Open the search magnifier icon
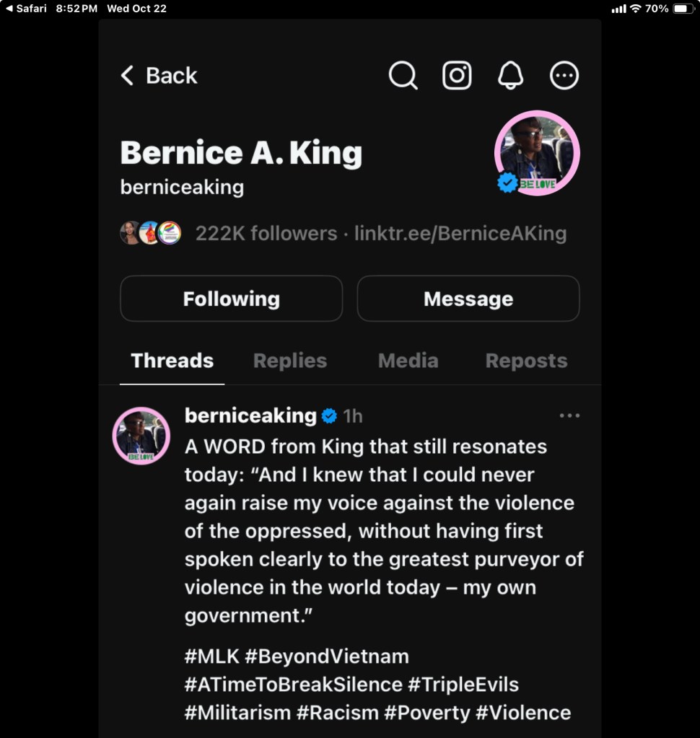Image resolution: width=700 pixels, height=738 pixels. pos(403,75)
